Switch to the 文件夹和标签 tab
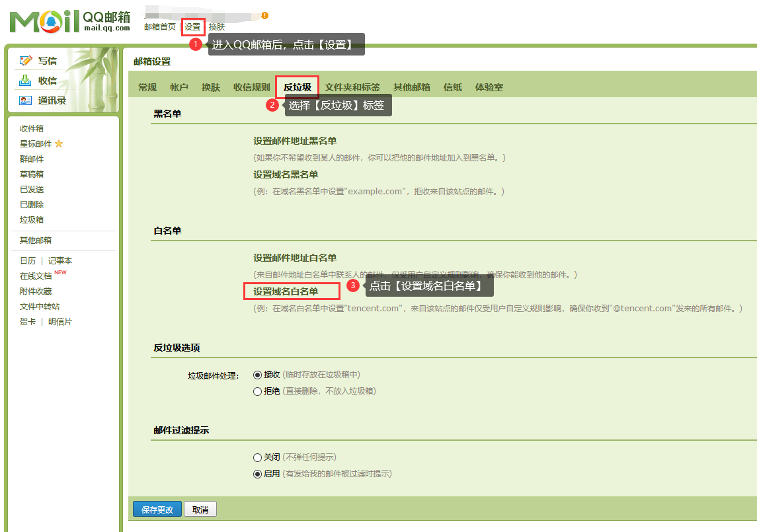 (352, 87)
